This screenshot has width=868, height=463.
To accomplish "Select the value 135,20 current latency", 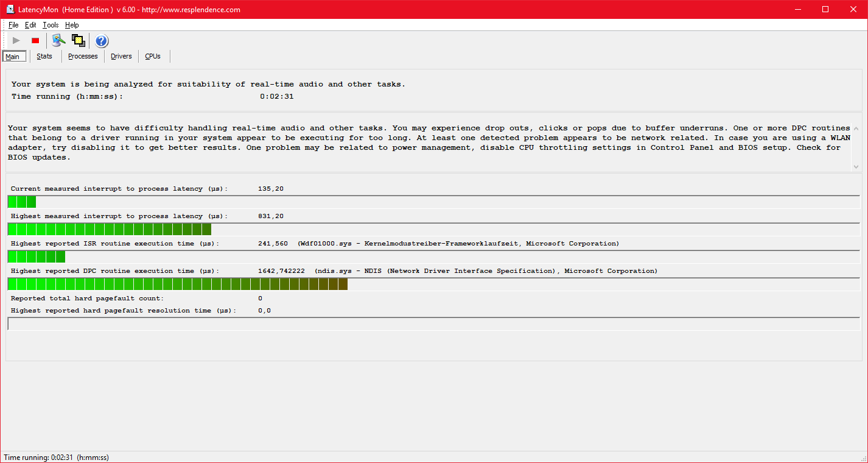I will coord(271,189).
